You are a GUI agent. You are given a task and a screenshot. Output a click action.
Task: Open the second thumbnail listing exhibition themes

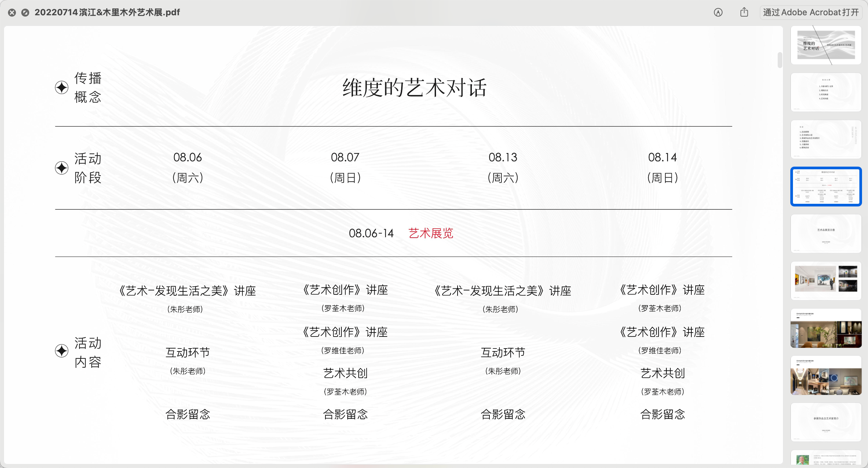pos(825,92)
